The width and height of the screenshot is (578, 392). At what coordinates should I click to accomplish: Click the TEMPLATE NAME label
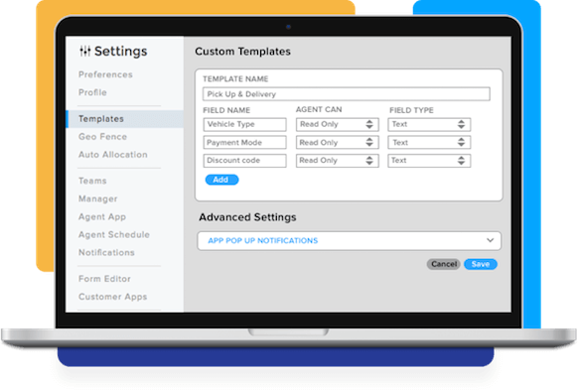[x=235, y=78]
